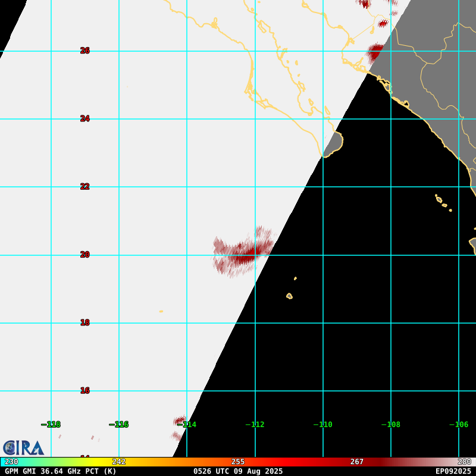Click the 18 latitude label
476x476 pixels.
(x=85, y=322)
